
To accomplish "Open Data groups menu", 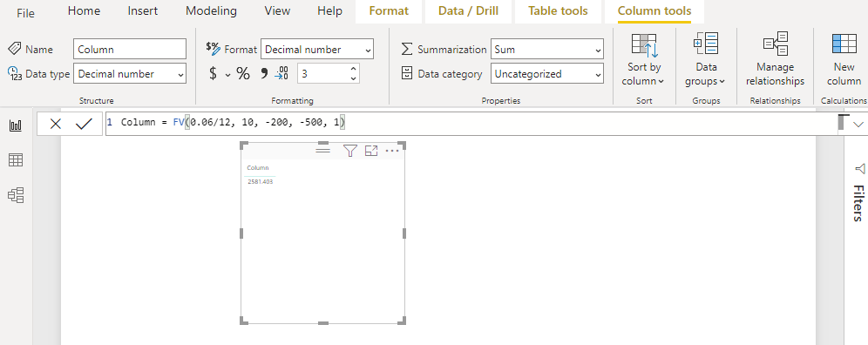I will [x=706, y=60].
